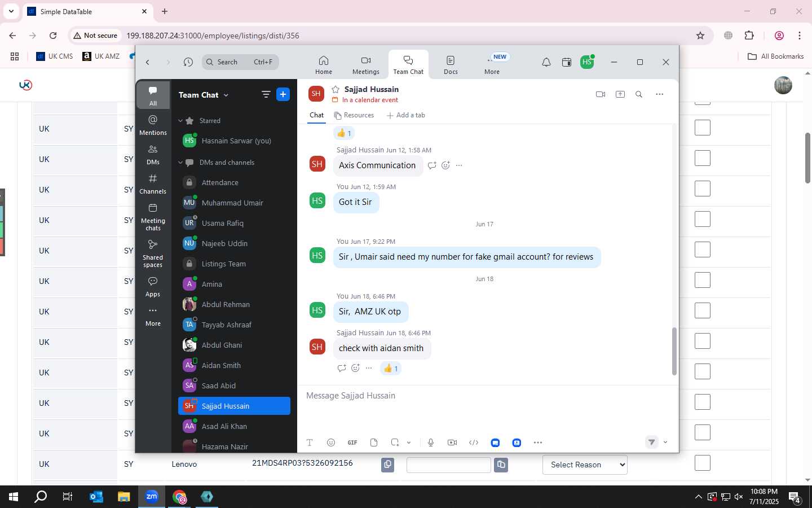Image resolution: width=812 pixels, height=508 pixels.
Task: Select the All chats sidebar item
Action: (x=153, y=95)
